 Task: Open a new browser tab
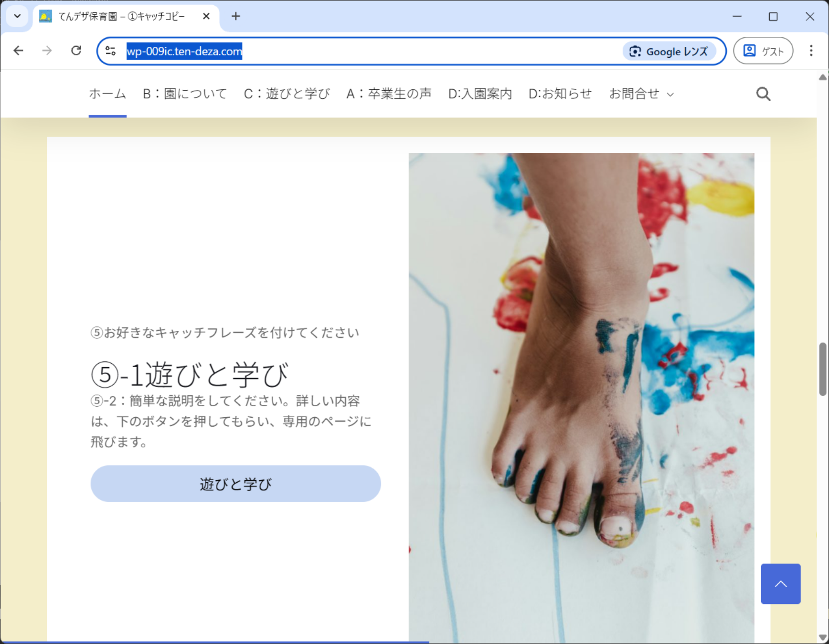coord(235,16)
